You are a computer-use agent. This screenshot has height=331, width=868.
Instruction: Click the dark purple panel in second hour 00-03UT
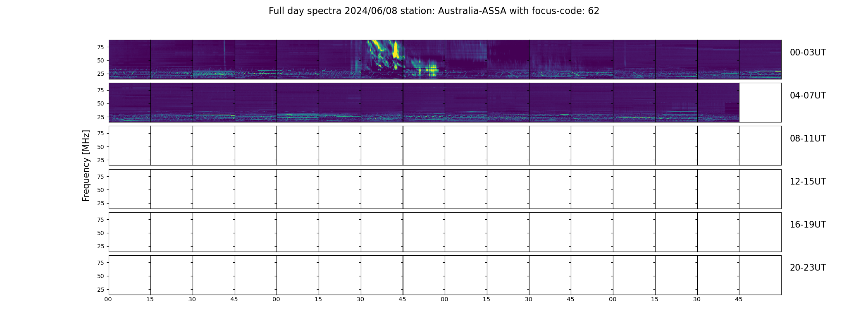[508, 60]
